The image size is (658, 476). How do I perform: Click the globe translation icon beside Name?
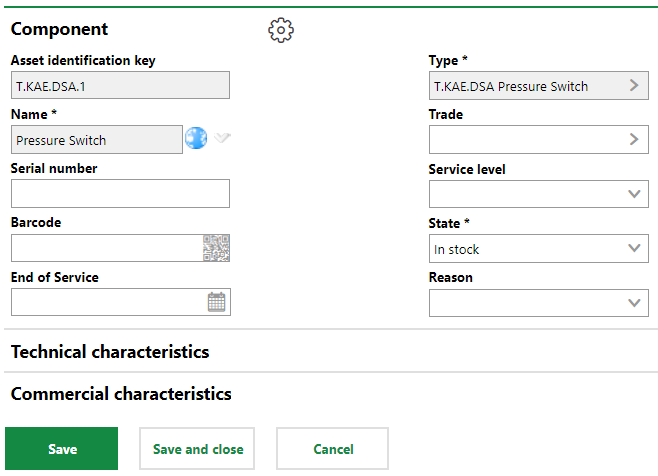(x=196, y=139)
